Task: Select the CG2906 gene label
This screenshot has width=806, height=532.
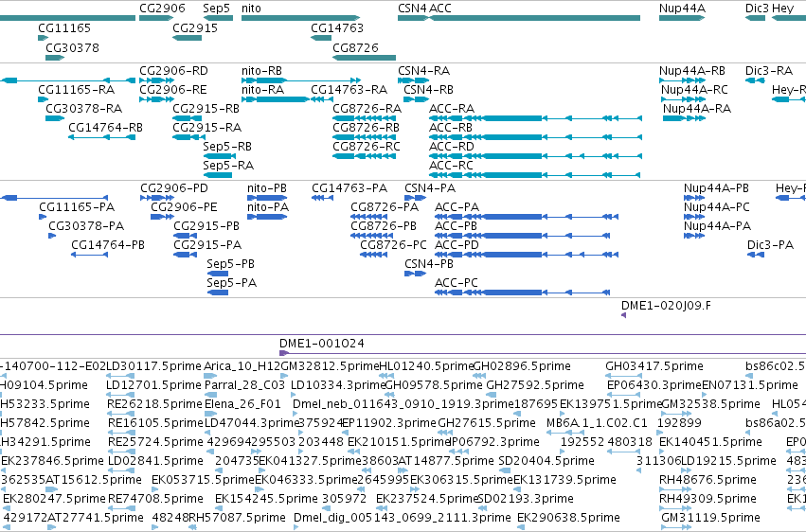Action: [162, 9]
